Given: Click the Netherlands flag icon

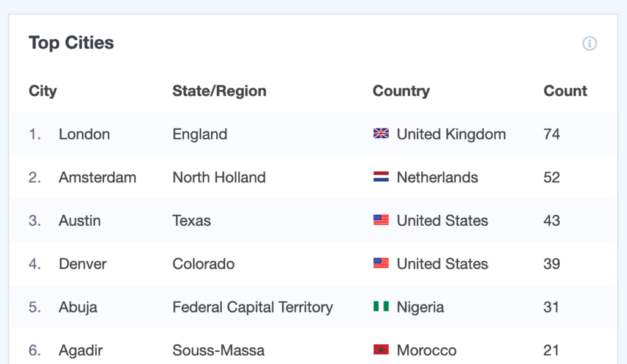Looking at the screenshot, I should [380, 177].
